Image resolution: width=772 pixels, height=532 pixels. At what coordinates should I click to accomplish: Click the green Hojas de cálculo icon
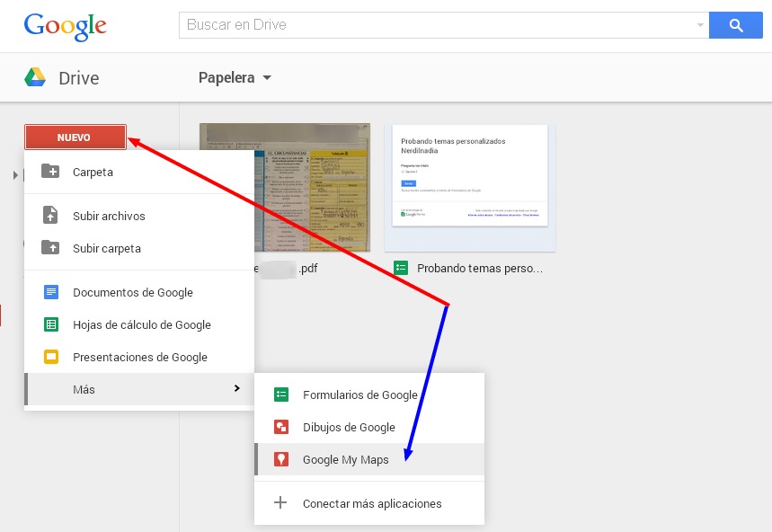(50, 324)
